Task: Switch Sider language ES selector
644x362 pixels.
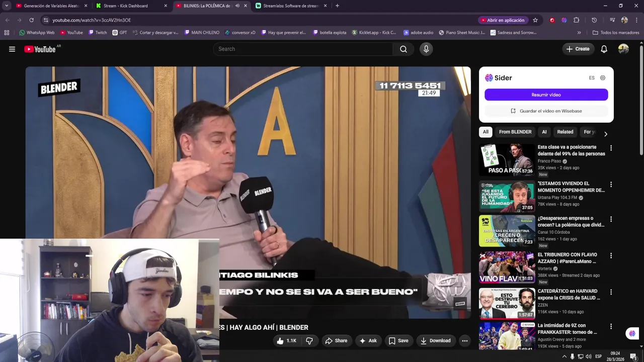Action: (592, 78)
